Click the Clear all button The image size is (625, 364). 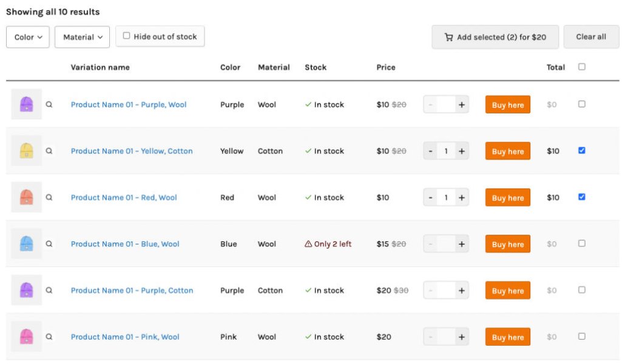(591, 37)
